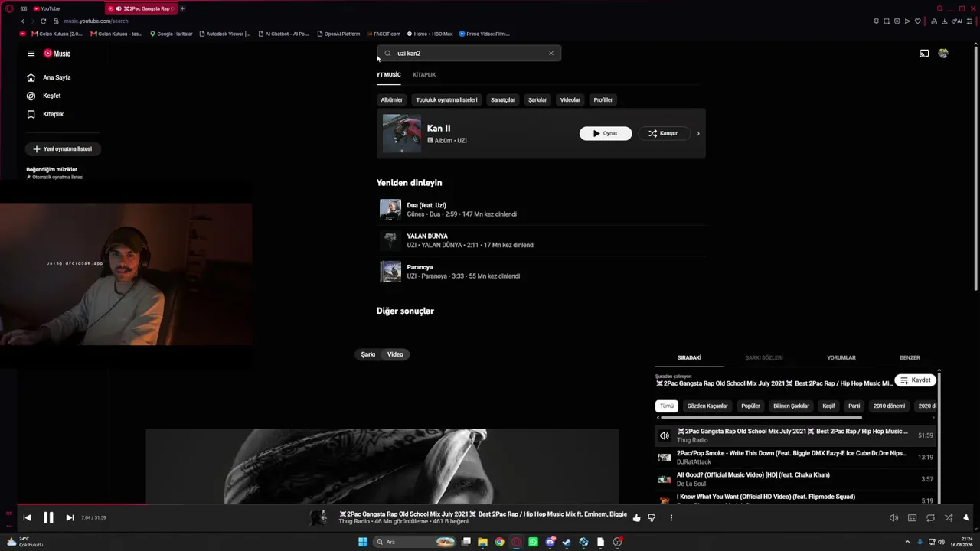Play the Kan II album with Oynat
This screenshot has width=980, height=551.
pos(606,134)
